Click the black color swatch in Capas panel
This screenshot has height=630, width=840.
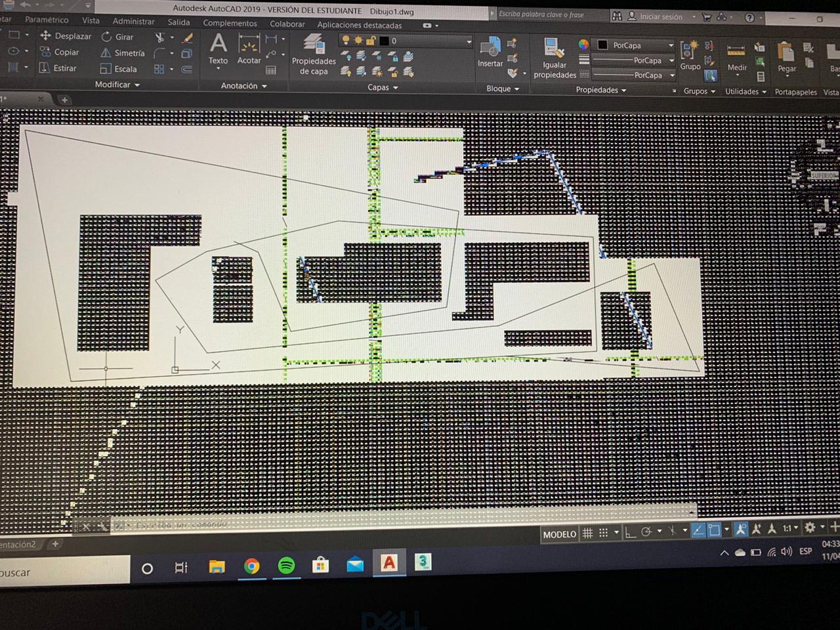tap(384, 41)
